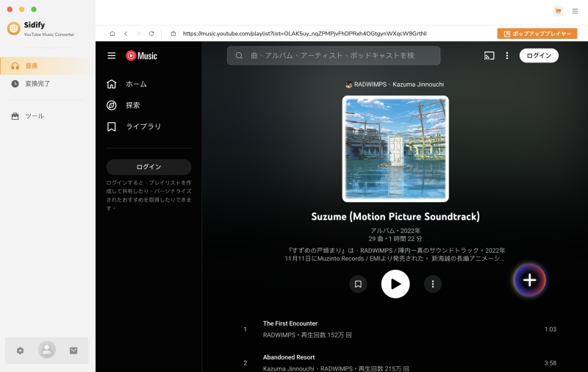Click the white ログイン button
The image size is (588, 372).
(539, 55)
